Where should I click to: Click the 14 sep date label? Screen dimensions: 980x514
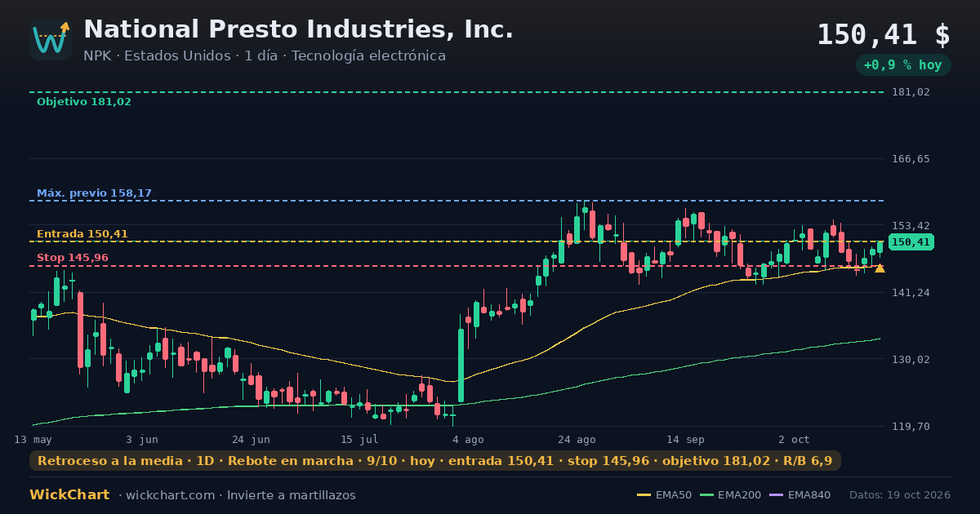click(685, 440)
